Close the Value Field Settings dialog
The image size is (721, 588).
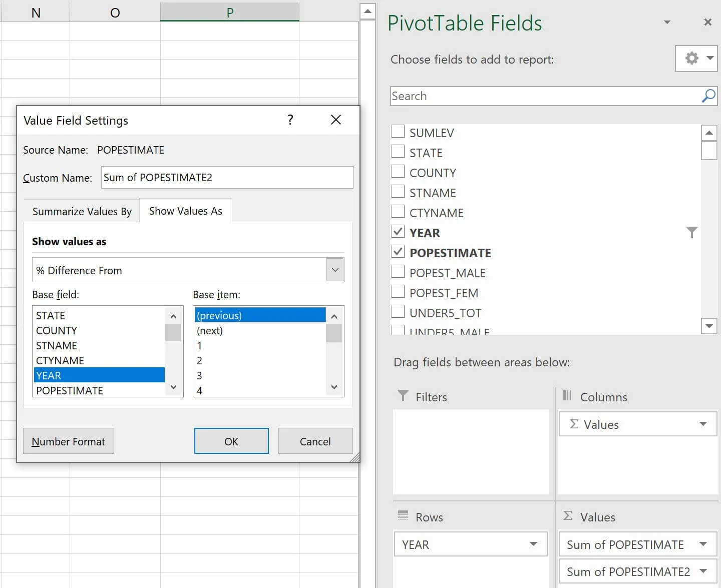(x=336, y=120)
